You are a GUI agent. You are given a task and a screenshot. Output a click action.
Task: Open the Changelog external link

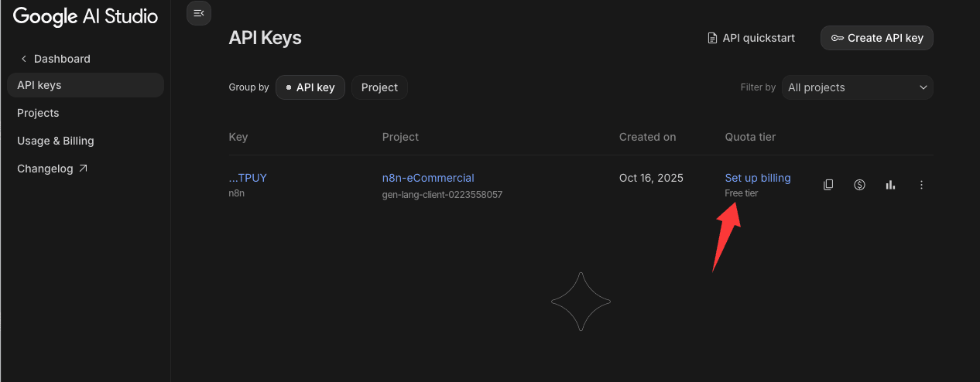tap(52, 169)
